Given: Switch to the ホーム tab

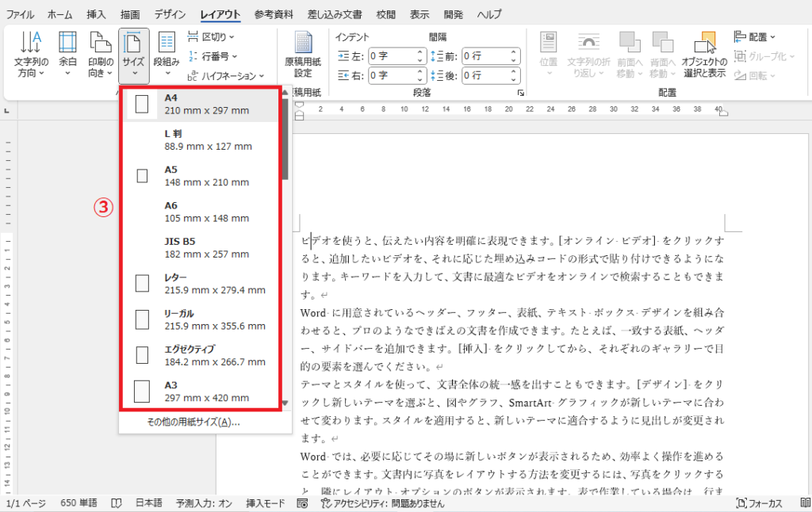Looking at the screenshot, I should (60, 14).
